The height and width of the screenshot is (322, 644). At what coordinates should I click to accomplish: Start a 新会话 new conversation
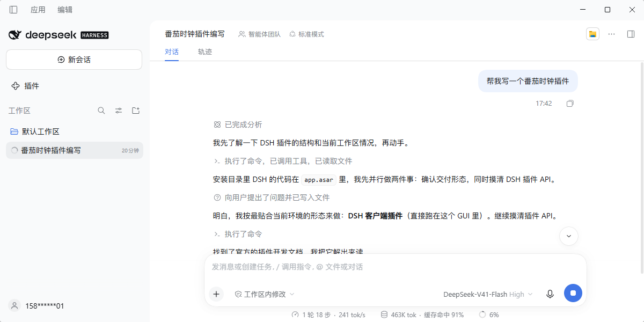(74, 60)
